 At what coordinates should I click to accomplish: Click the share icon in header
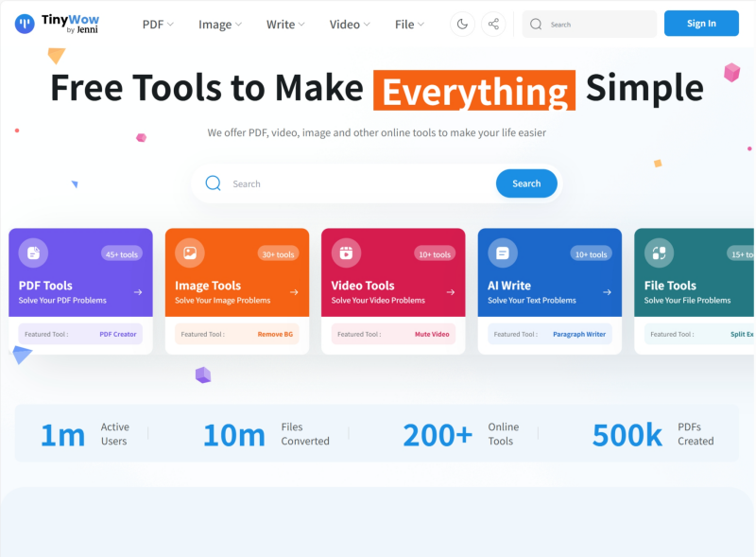tap(493, 24)
